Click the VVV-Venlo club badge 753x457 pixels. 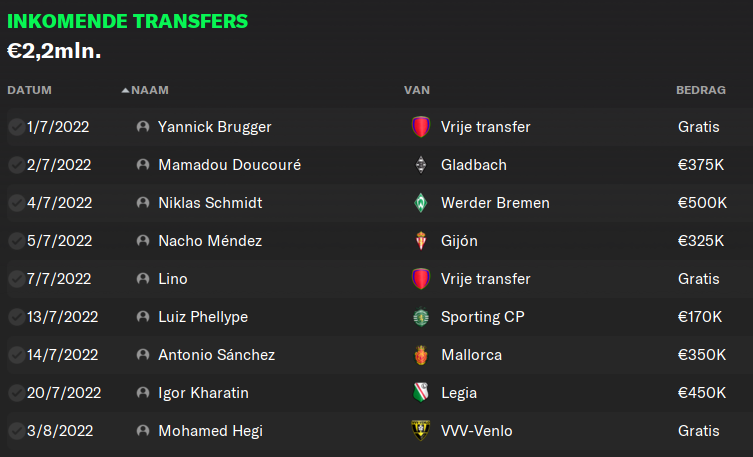click(x=421, y=431)
